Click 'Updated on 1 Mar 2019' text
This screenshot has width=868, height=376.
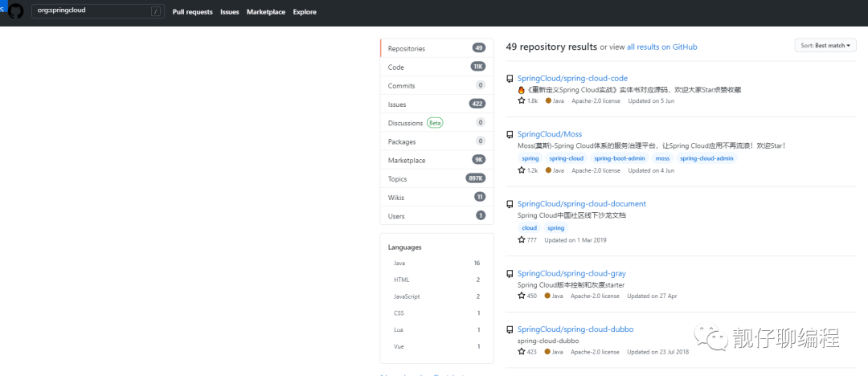pos(575,240)
